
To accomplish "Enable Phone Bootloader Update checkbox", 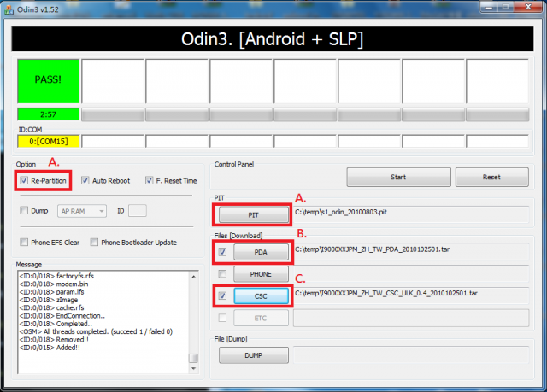I will point(94,243).
